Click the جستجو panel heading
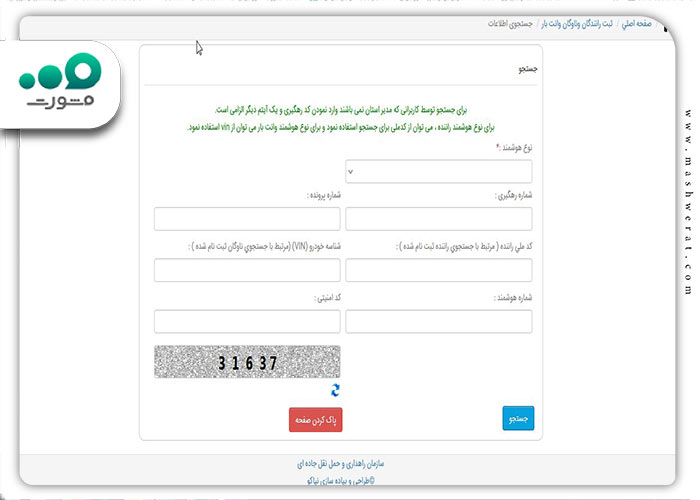The image size is (700, 500). point(528,69)
